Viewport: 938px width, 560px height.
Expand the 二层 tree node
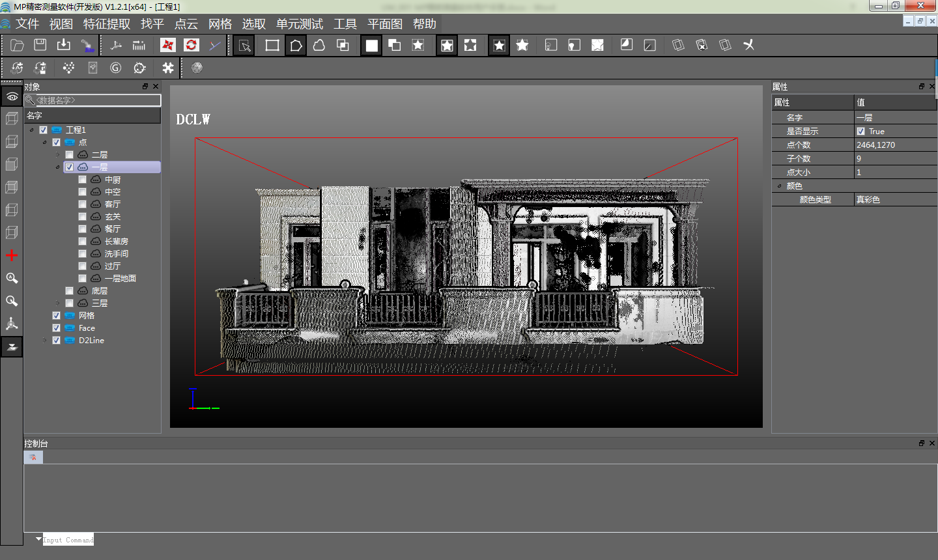(x=58, y=155)
